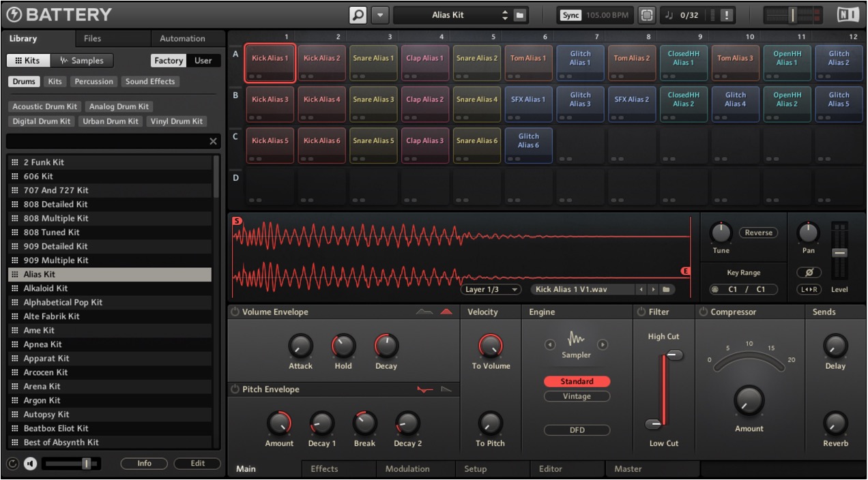Click the Reverse button
This screenshot has height=480, width=868.
[x=758, y=232]
